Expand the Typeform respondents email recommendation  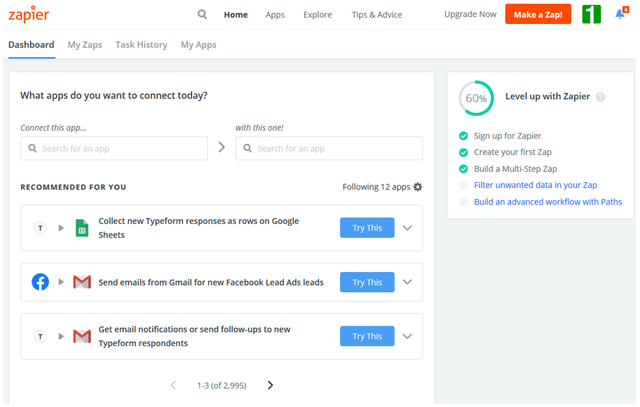tap(407, 336)
